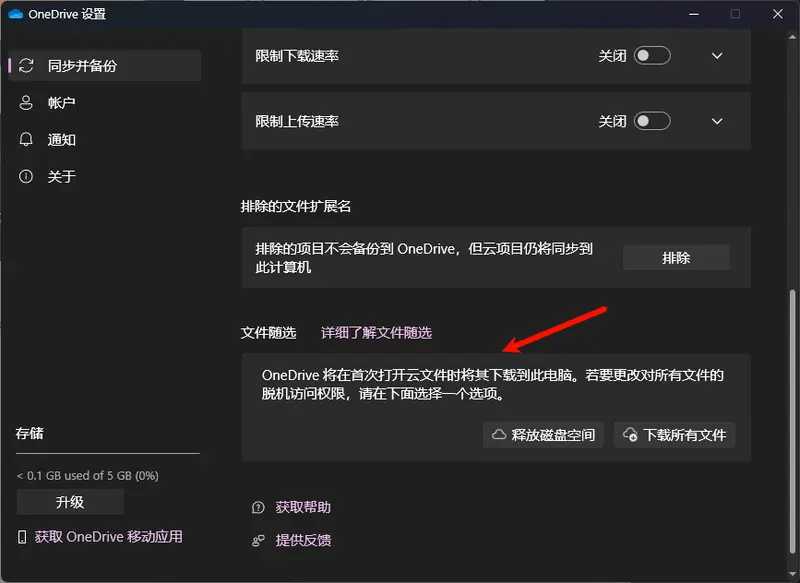800x583 pixels.
Task: Open the 获取帮助 link
Action: click(303, 508)
